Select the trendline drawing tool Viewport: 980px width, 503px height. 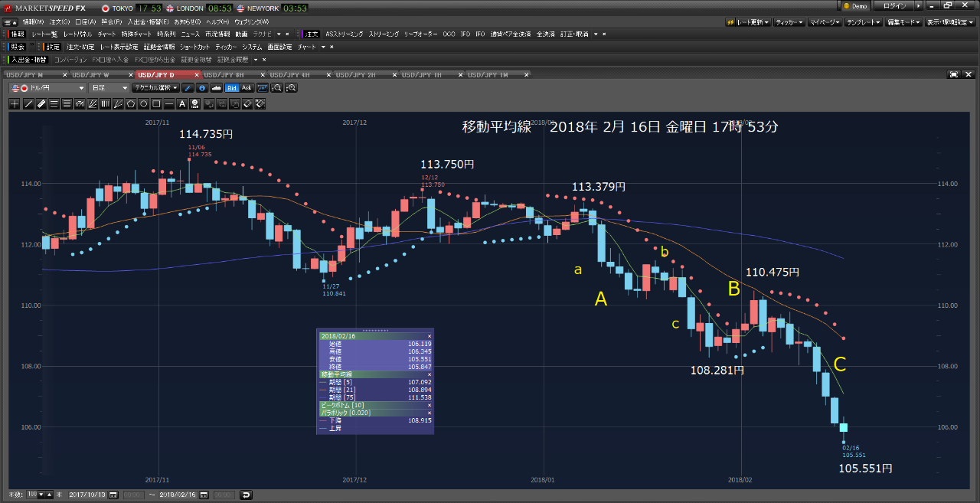pyautogui.click(x=28, y=103)
